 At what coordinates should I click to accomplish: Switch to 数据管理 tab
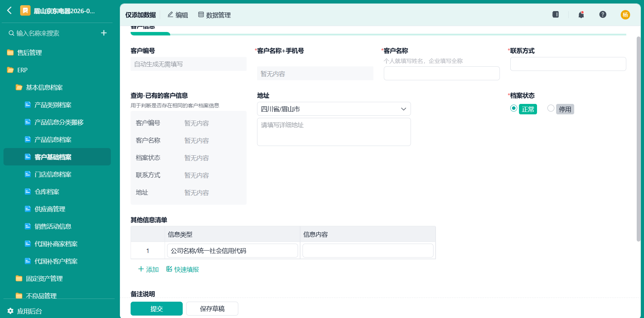(214, 15)
